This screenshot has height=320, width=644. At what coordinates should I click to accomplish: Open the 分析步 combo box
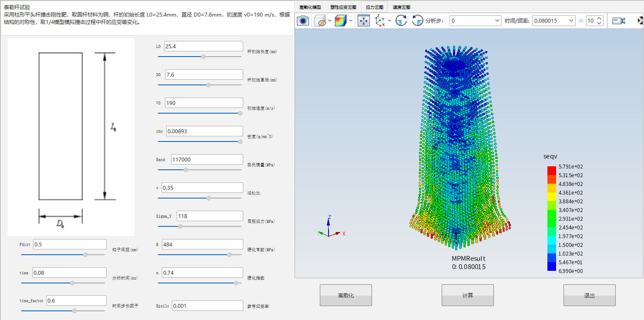(x=475, y=20)
